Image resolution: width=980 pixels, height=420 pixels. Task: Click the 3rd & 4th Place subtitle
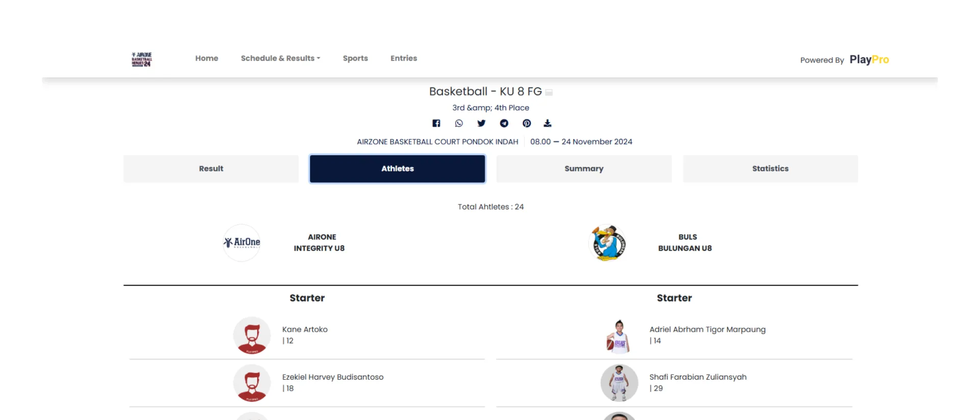coord(491,108)
